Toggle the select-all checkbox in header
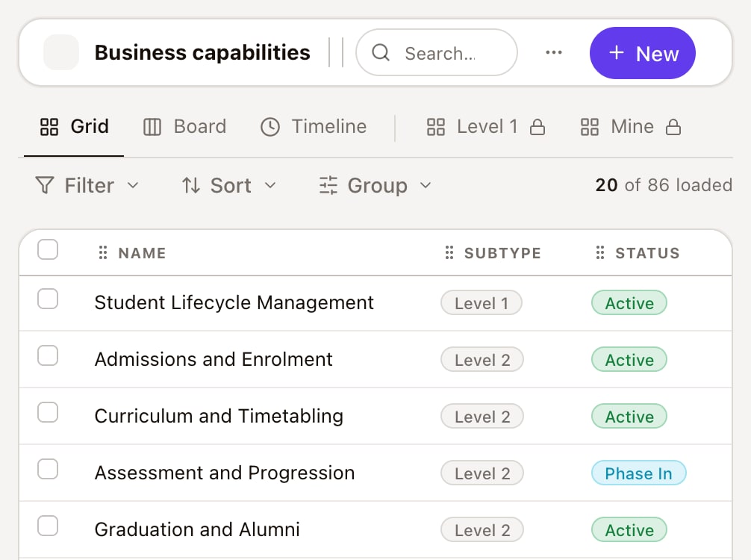Screen dimensions: 751x560 coord(48,249)
